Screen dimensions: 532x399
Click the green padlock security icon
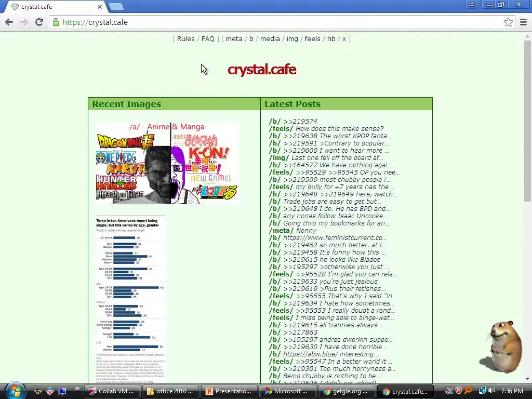pos(56,22)
